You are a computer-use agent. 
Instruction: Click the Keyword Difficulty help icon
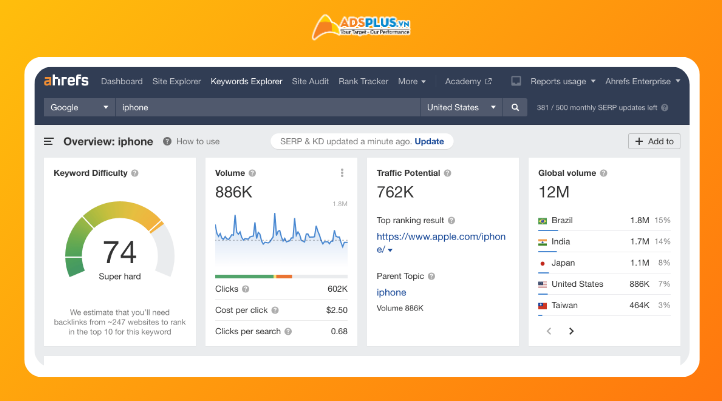tap(135, 173)
